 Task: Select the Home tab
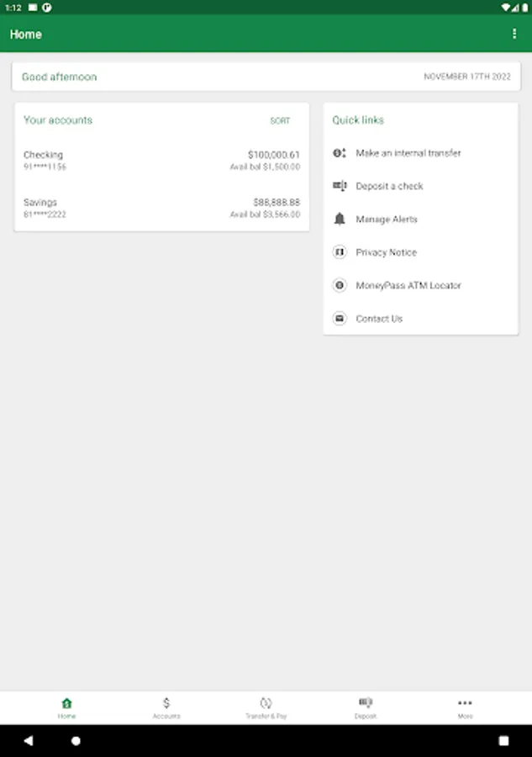pyautogui.click(x=67, y=707)
